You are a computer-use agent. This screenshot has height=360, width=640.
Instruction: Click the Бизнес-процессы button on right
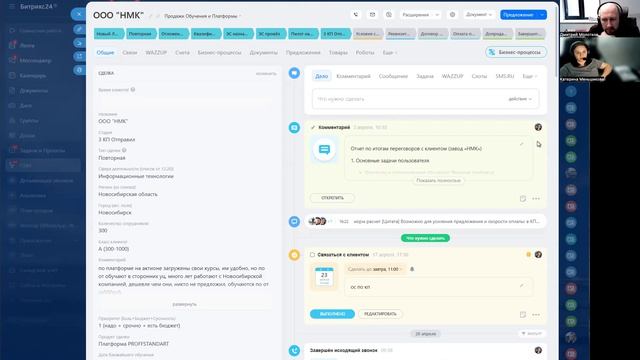[516, 52]
